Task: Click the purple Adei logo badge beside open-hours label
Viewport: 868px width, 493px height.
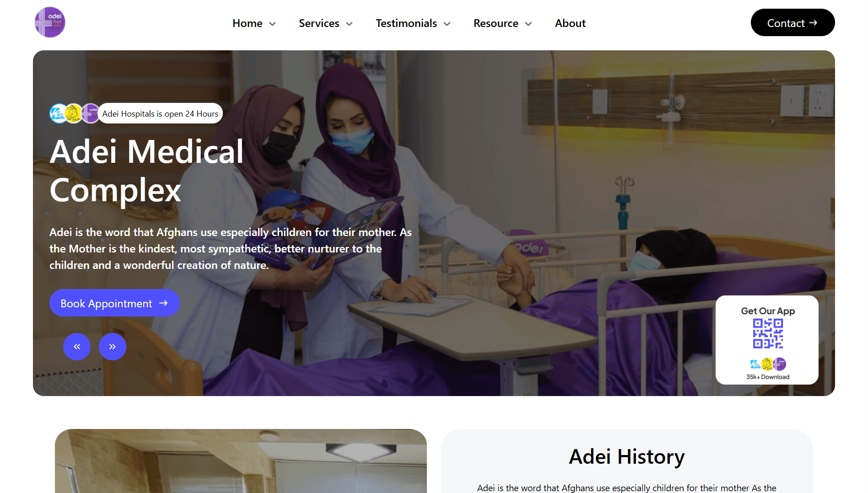Action: point(90,113)
